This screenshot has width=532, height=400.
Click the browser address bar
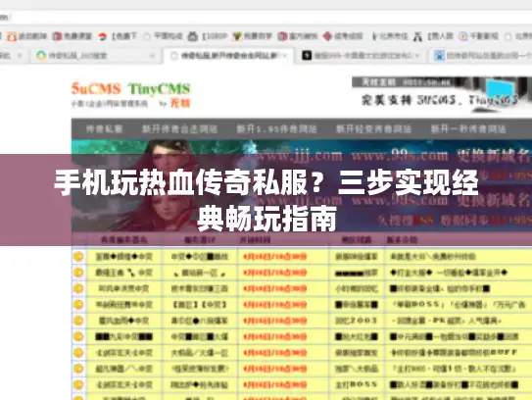tap(266, 17)
